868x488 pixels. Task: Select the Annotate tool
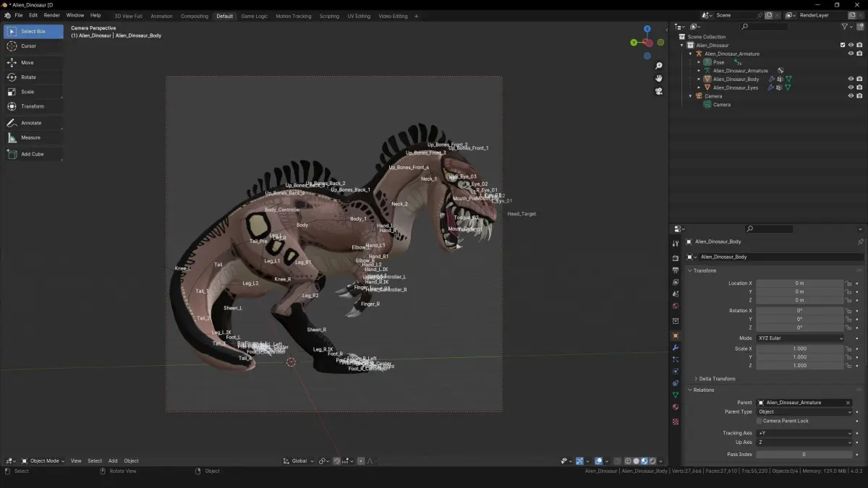tap(33, 123)
